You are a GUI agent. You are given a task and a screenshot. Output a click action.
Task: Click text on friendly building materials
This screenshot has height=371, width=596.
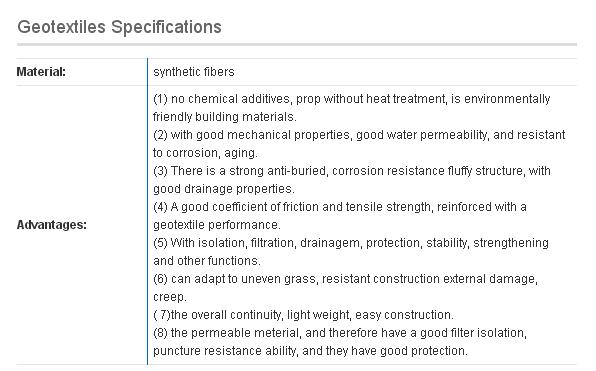[x=225, y=117]
